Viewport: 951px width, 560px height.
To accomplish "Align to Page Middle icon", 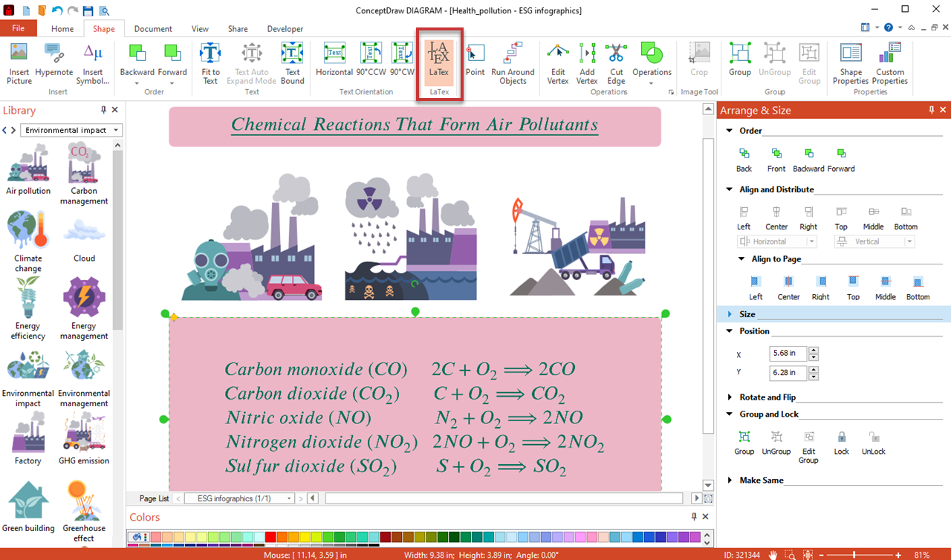I will coord(885,281).
